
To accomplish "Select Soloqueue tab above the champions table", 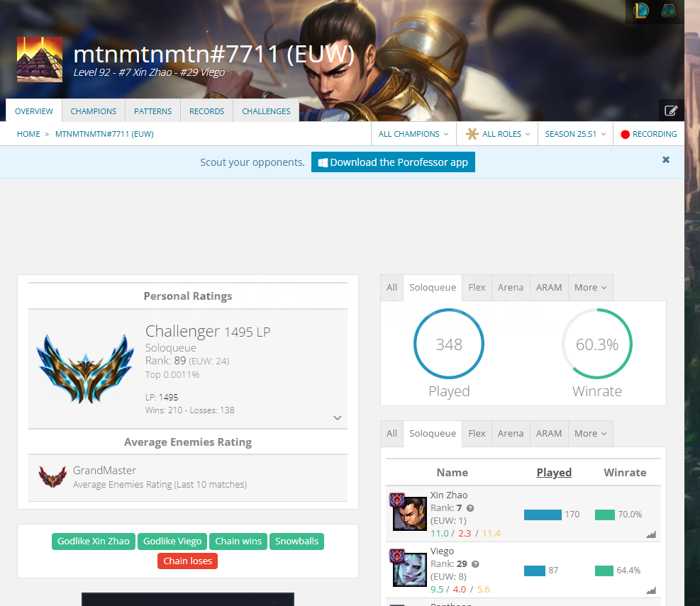I will click(433, 433).
